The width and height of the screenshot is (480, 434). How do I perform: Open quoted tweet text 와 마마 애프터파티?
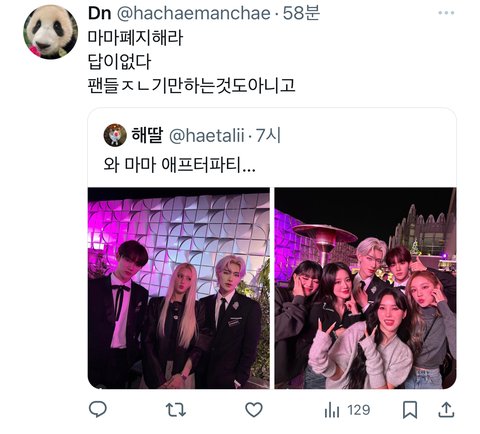(179, 164)
